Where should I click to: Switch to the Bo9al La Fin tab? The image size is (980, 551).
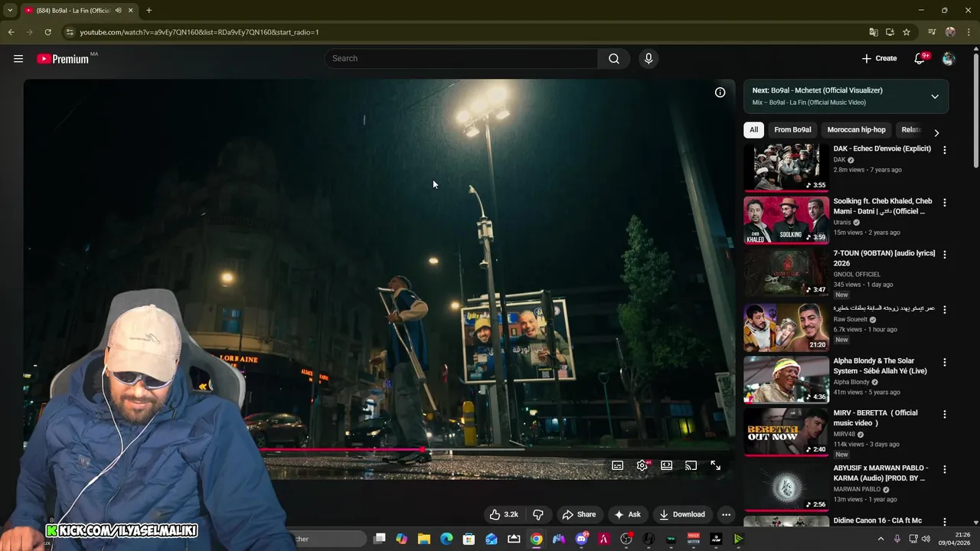pos(74,11)
